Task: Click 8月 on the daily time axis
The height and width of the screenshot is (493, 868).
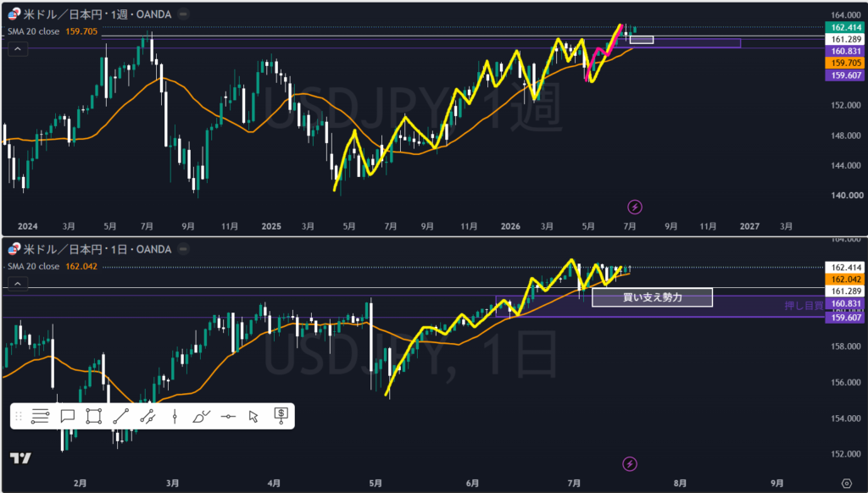Action: pyautogui.click(x=680, y=483)
